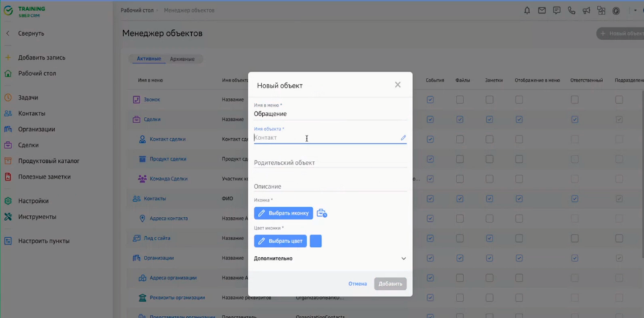
Task: Open the Родительский объект dropdown
Action: coord(330,163)
